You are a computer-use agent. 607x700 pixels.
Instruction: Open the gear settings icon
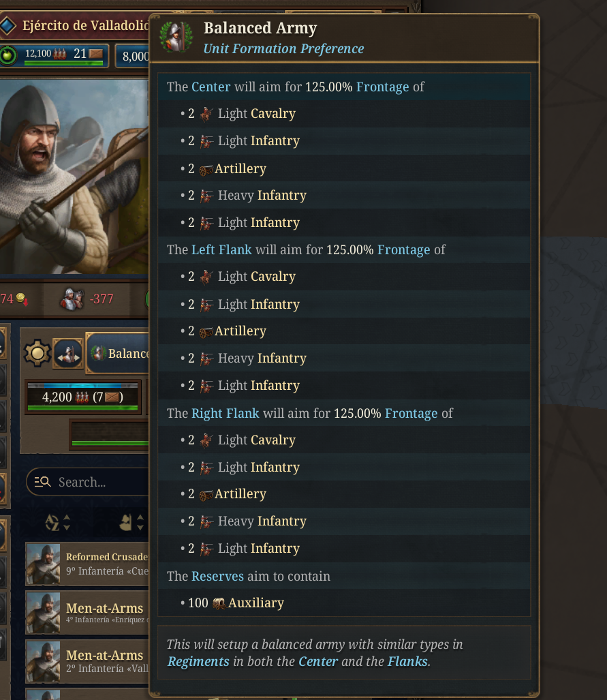(x=37, y=353)
